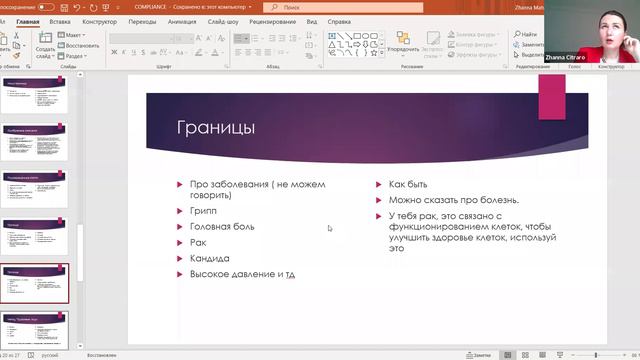Toggle italic К formatting
640x360 pixels.
pos(124,52)
